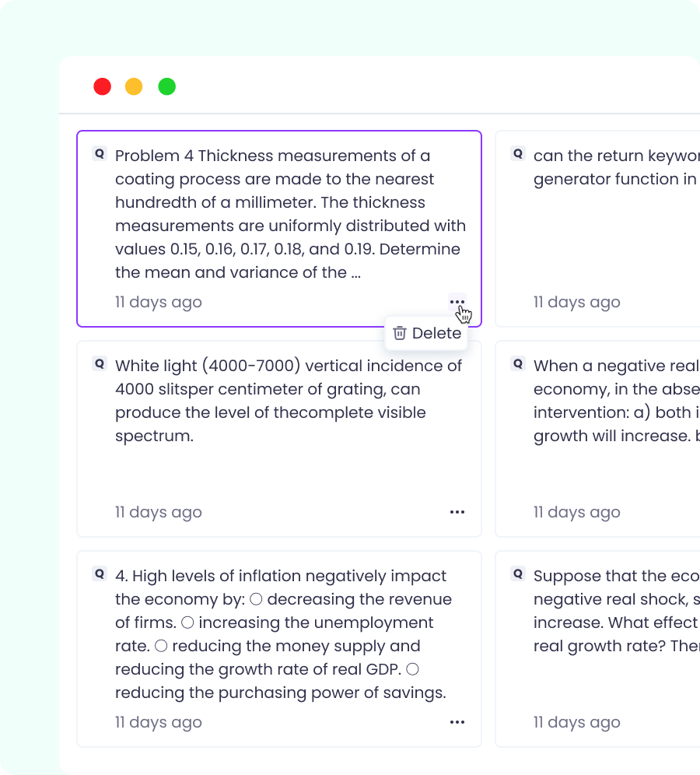The width and height of the screenshot is (700, 775).
Task: Click the green traffic light button
Action: coord(167,86)
